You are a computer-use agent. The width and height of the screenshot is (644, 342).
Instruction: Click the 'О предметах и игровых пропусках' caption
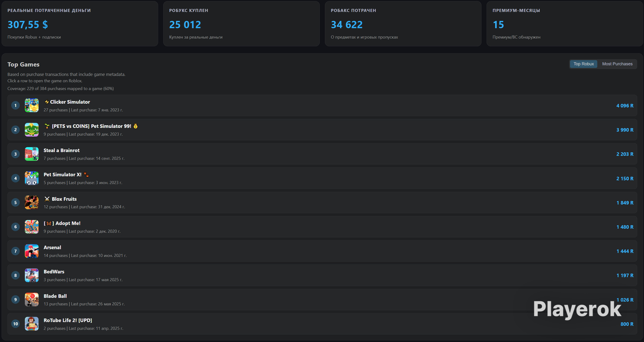(364, 37)
